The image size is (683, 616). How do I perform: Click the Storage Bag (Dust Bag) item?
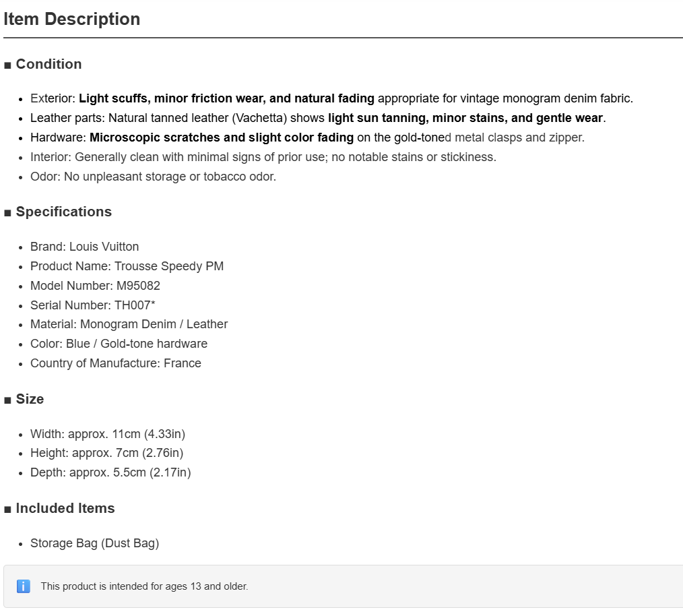pos(94,543)
